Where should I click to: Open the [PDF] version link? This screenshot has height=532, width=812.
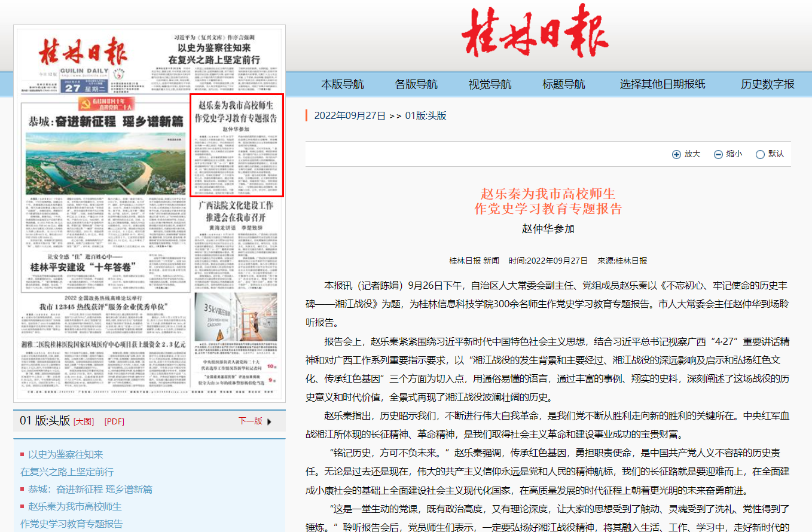(114, 421)
